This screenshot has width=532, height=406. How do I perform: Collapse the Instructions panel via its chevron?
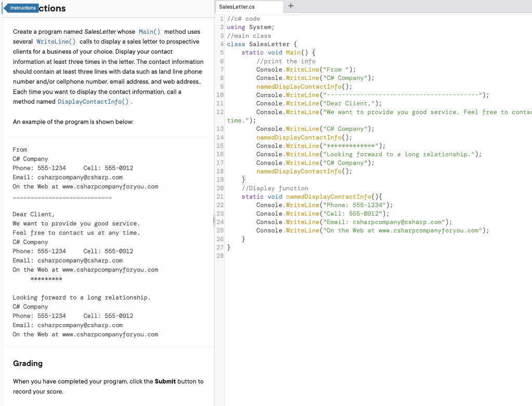[5, 8]
